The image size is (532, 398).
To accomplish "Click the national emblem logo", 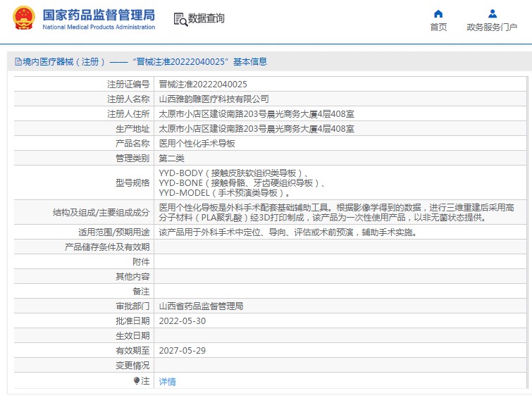I will (x=24, y=18).
